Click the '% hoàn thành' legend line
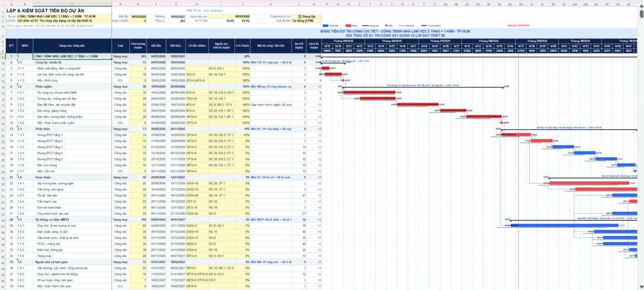The height and width of the screenshot is (290, 644). (424, 25)
